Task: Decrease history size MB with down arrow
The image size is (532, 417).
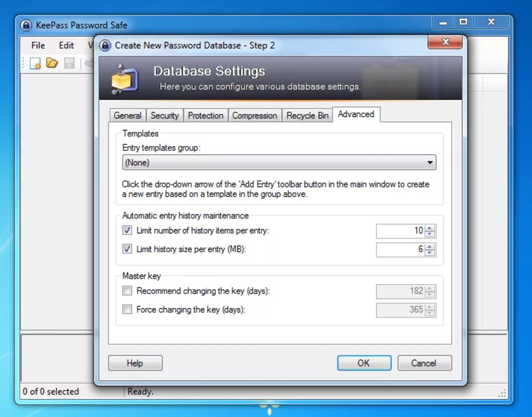Action: click(430, 253)
